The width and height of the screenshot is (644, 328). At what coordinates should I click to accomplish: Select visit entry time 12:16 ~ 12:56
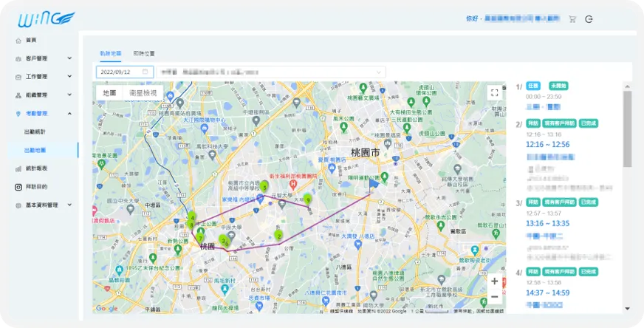coord(548,145)
